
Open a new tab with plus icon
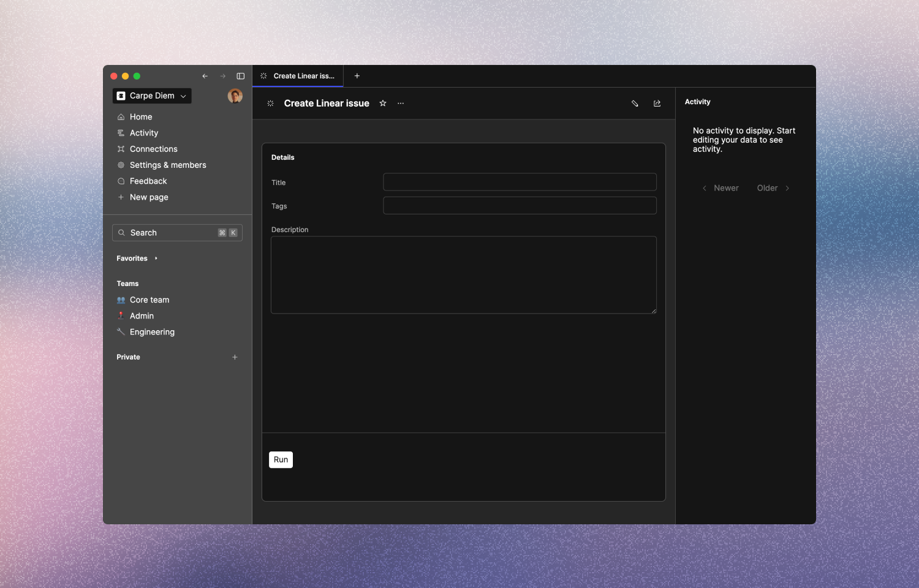pyautogui.click(x=357, y=76)
